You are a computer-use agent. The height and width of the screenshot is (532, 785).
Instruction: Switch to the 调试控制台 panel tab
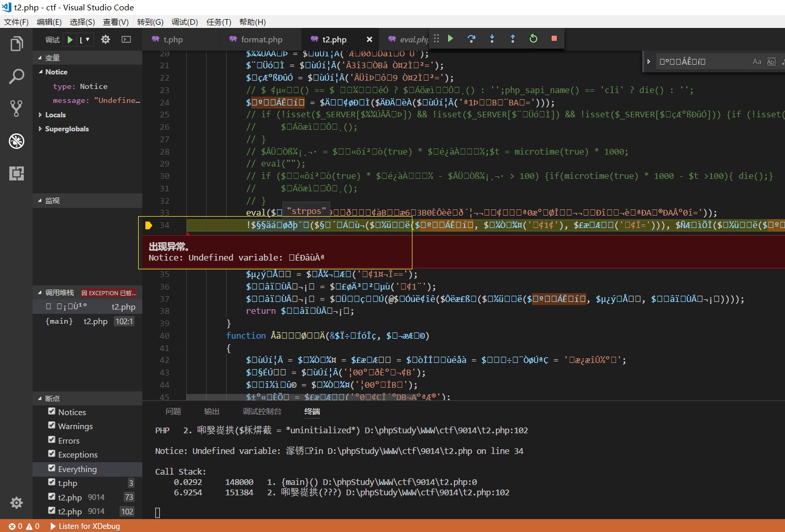click(262, 412)
